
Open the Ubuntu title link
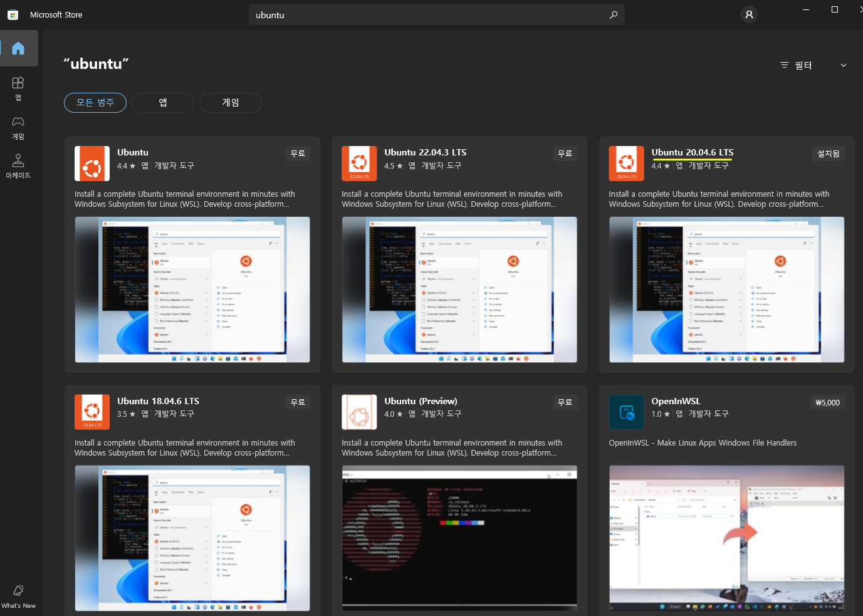coord(133,152)
